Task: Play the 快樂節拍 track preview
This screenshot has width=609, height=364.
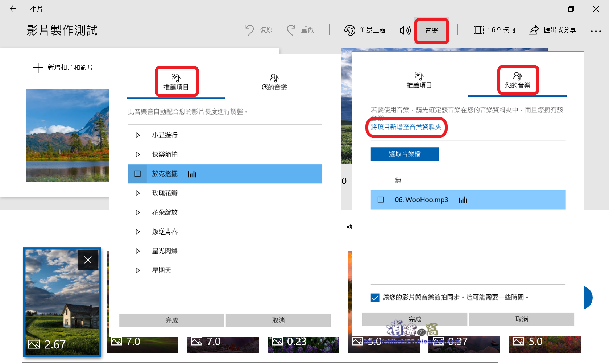Action: click(137, 154)
